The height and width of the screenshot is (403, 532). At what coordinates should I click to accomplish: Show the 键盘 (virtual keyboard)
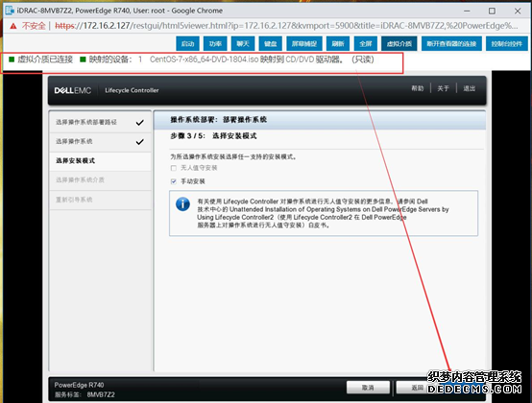click(x=271, y=44)
